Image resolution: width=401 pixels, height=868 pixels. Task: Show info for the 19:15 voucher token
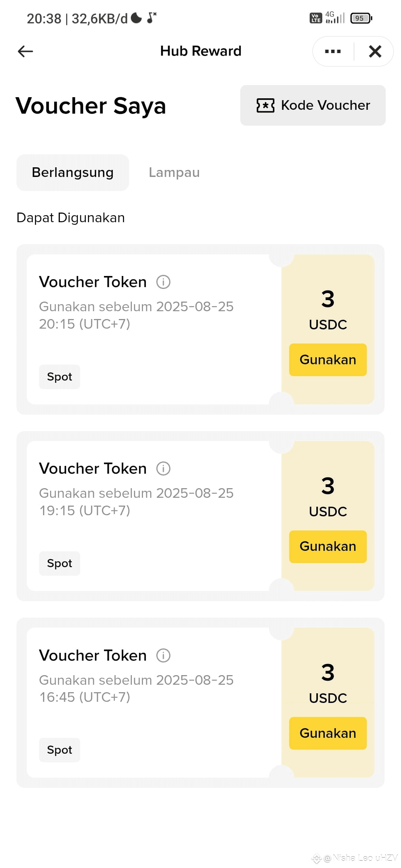163,468
